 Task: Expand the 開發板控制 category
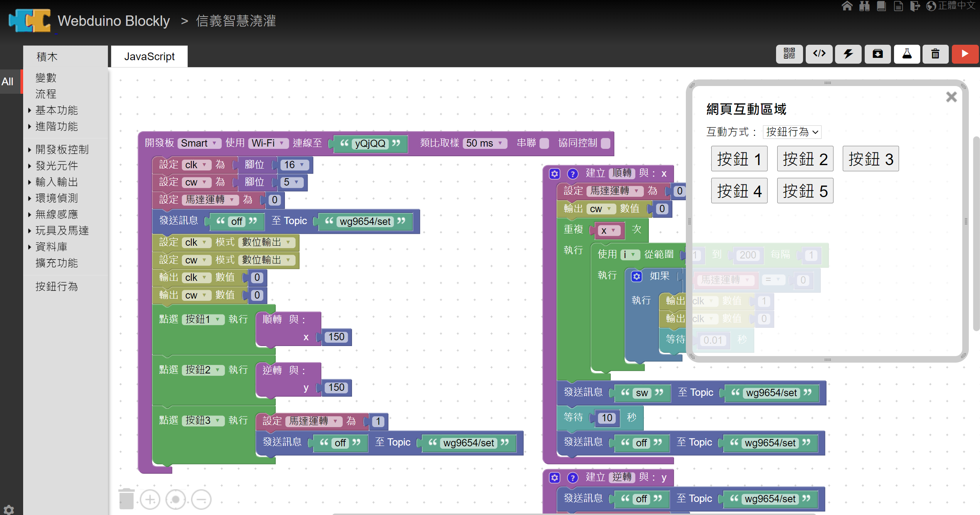click(62, 150)
